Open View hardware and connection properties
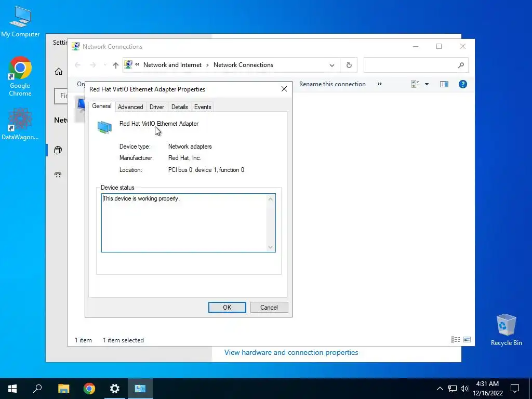This screenshot has height=399, width=532. [x=291, y=353]
